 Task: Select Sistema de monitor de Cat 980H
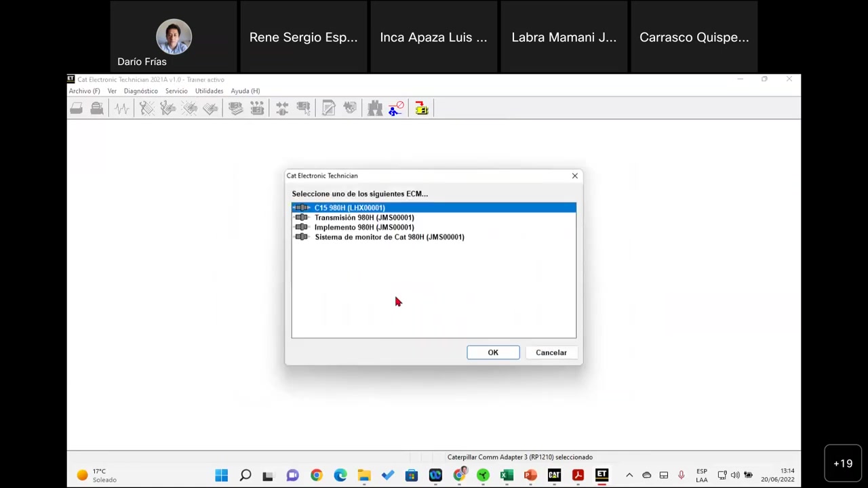pos(389,237)
